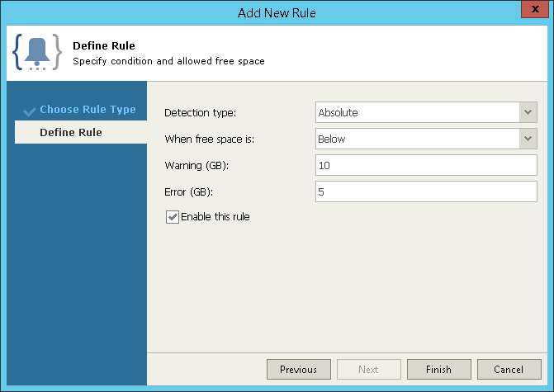Screen dimensions: 554x392
Task: Open the Detection type dropdown arrow
Action: 528,112
